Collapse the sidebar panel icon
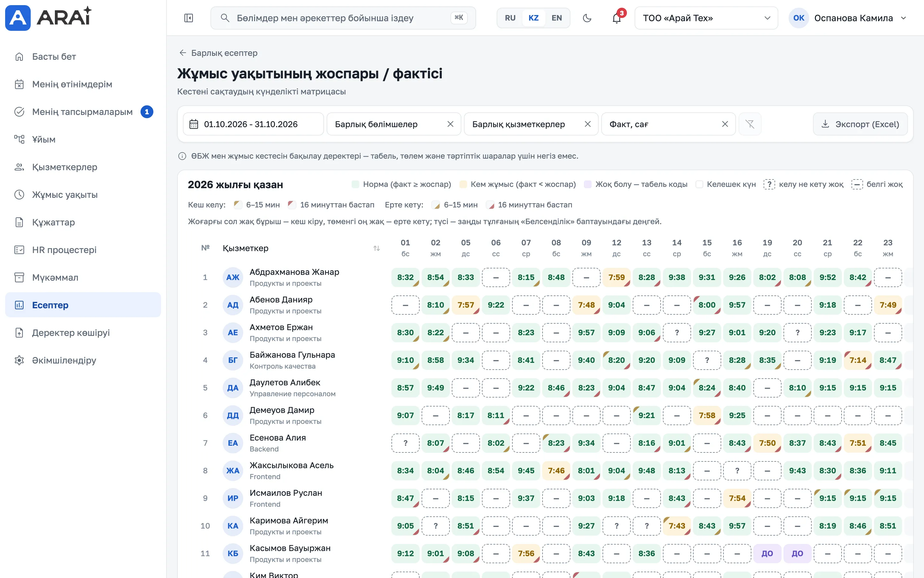The height and width of the screenshot is (578, 924). 189,18
